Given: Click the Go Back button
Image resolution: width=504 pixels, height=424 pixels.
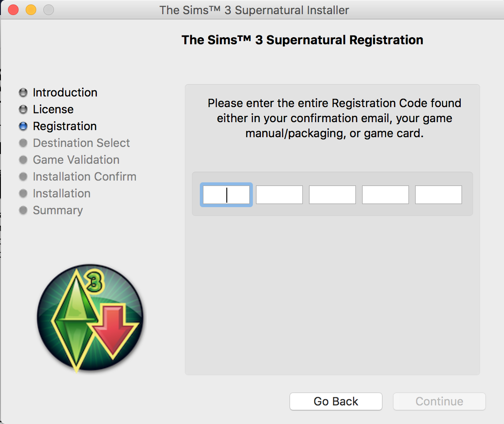Looking at the screenshot, I should pyautogui.click(x=336, y=401).
